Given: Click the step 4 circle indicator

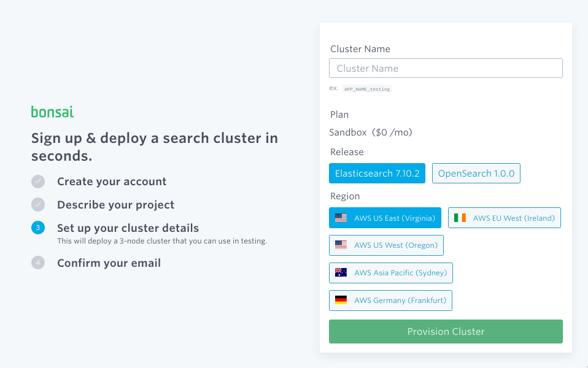Looking at the screenshot, I should [38, 263].
